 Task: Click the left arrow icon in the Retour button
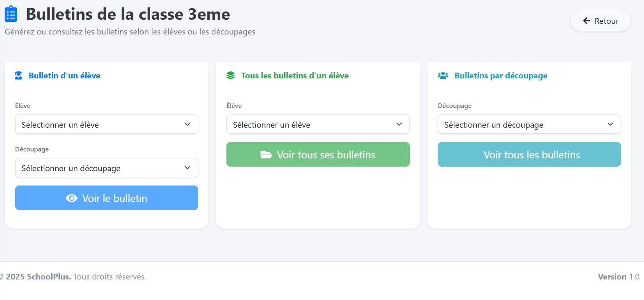tap(586, 21)
